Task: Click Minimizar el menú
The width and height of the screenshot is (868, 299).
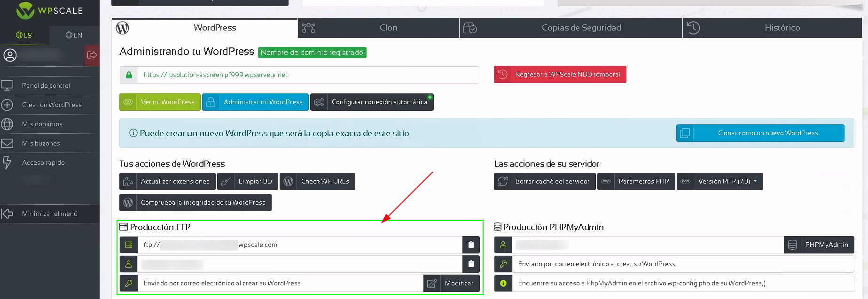Action: tap(50, 214)
